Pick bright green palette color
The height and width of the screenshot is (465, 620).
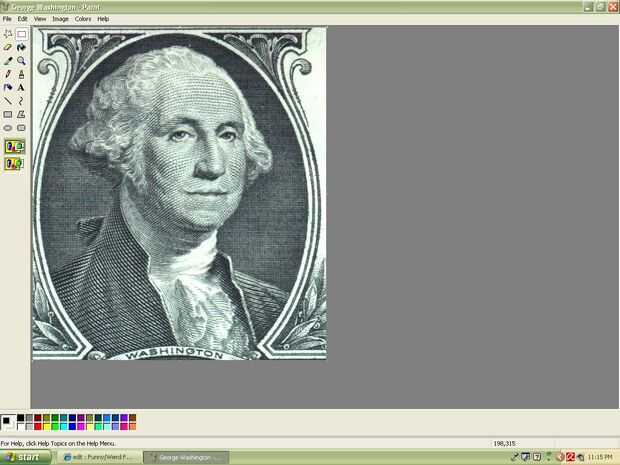[x=55, y=427]
